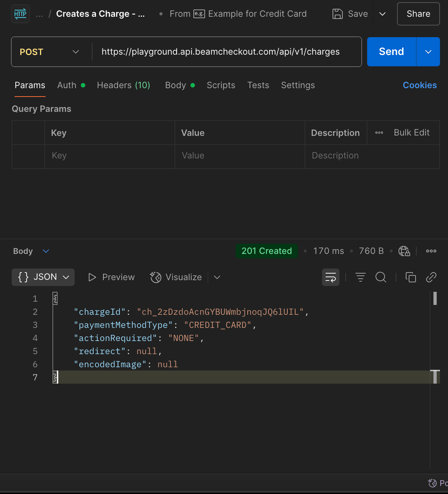Viewport: 448px width, 494px height.
Task: Click the link icon in response toolbar
Action: coord(431,277)
